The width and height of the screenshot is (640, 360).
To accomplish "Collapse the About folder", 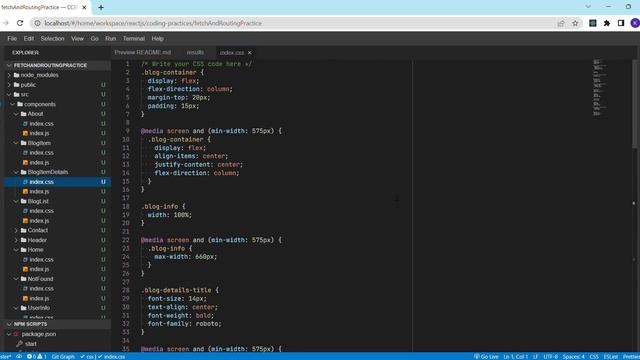I will 16,114.
